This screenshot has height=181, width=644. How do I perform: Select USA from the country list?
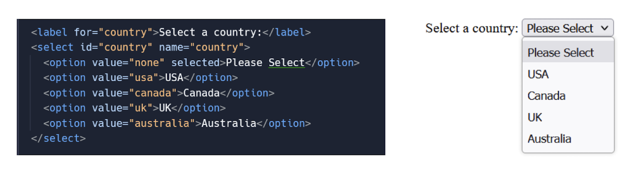click(568, 74)
